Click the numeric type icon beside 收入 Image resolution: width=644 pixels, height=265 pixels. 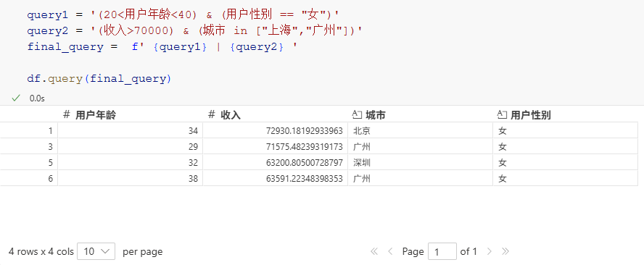(212, 115)
